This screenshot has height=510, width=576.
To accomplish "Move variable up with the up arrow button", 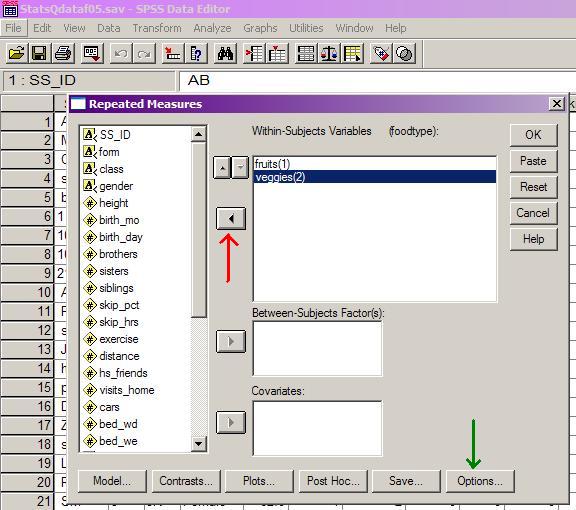I will (x=222, y=168).
